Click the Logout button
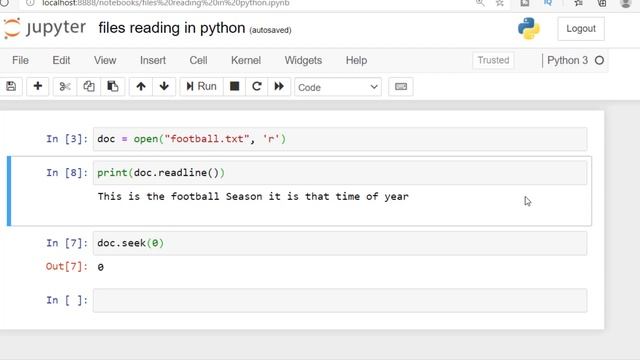 581,29
